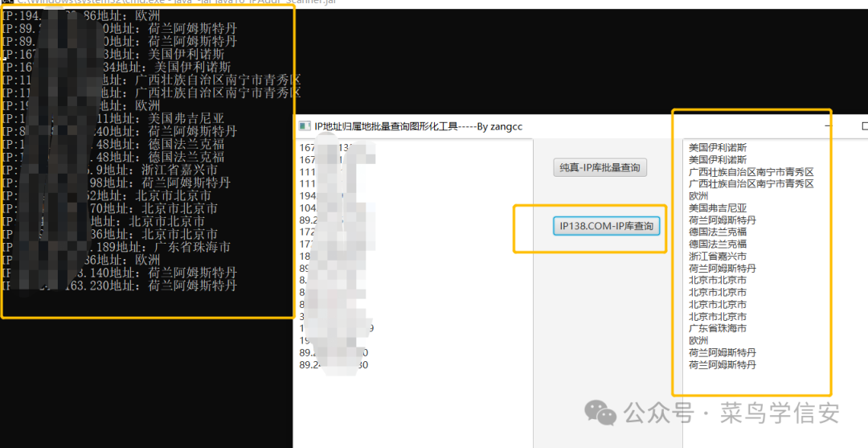Click the cmd line ending 140地址: 荷兰阿姆斯特丹
Image resolution: width=868 pixels, height=448 pixels.
point(120,273)
